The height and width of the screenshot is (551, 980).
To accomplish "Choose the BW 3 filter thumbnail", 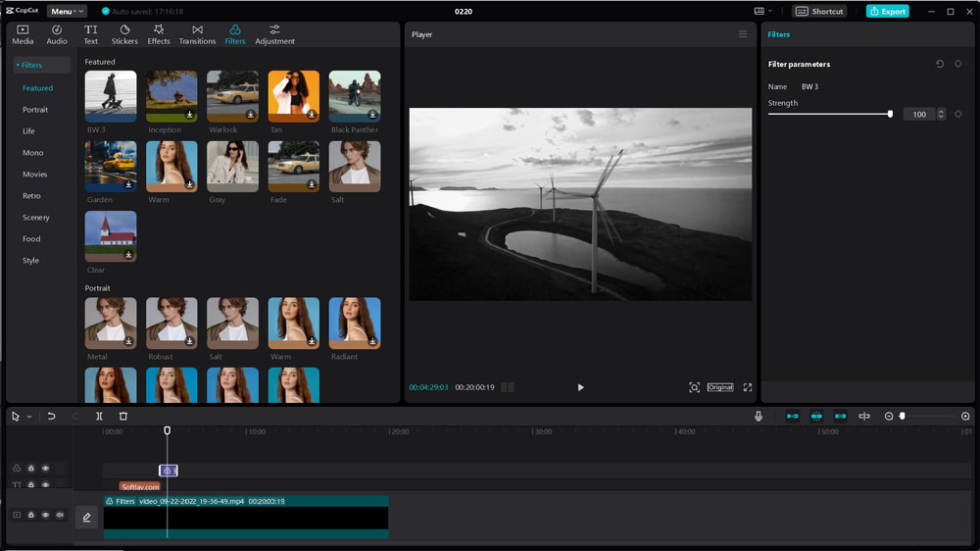I will (x=111, y=96).
